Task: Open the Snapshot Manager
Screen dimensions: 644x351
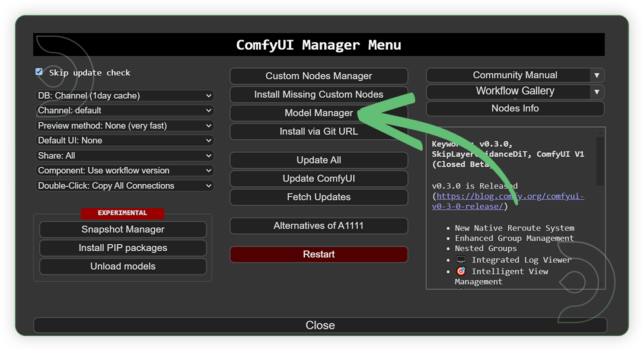Action: click(123, 229)
